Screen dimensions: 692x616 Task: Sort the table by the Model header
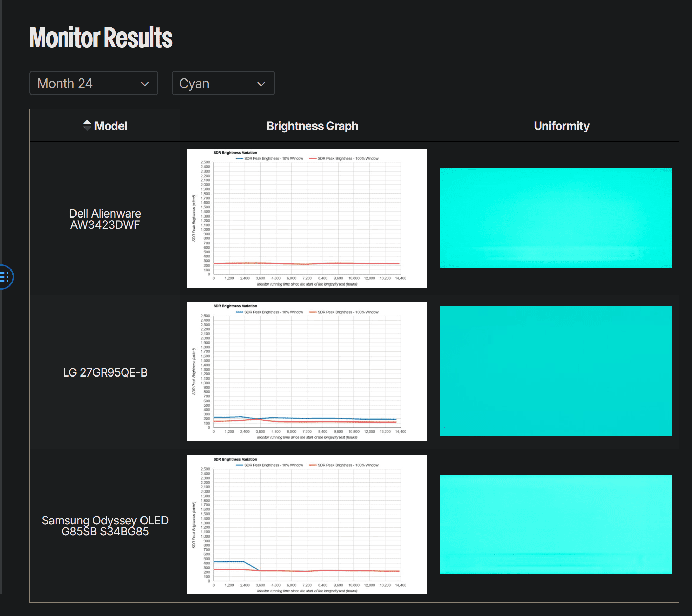point(110,126)
